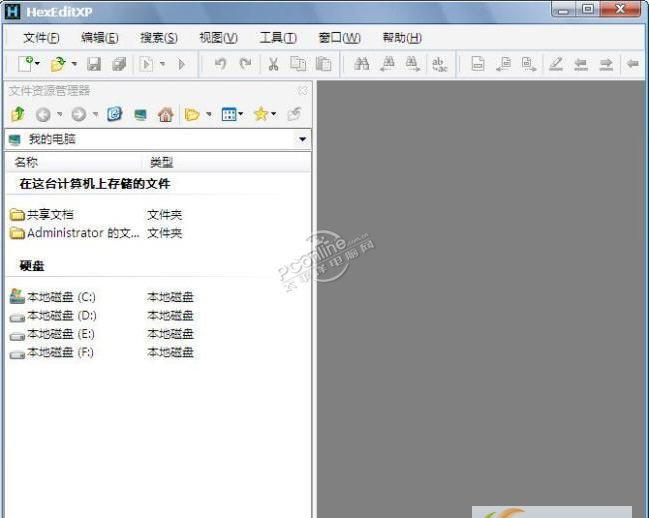Click the Find binoculars icon
This screenshot has height=518, width=649.
pos(362,64)
